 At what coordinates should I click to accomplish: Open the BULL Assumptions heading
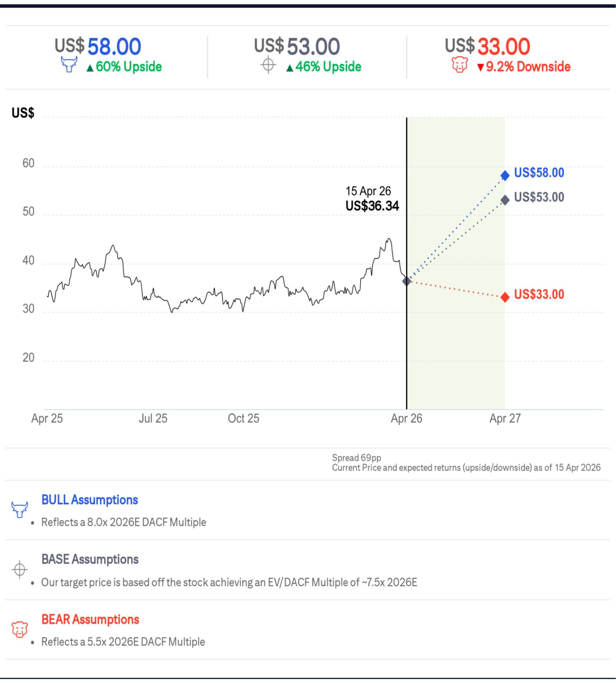pyautogui.click(x=90, y=500)
